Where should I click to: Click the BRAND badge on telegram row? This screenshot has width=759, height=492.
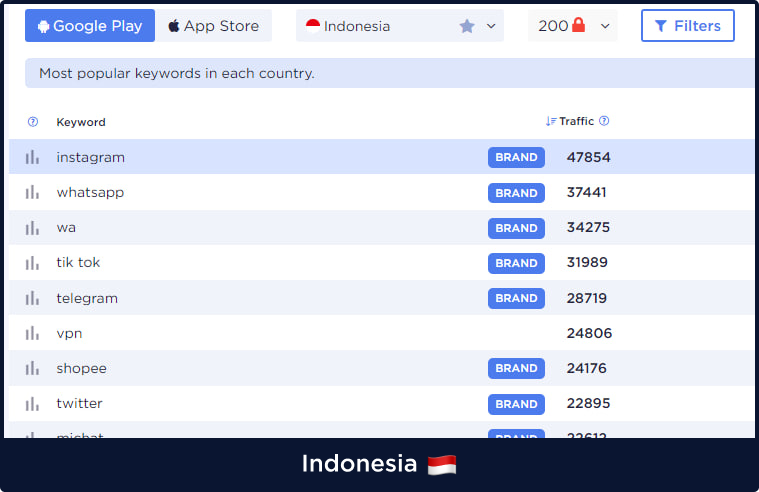(x=516, y=298)
